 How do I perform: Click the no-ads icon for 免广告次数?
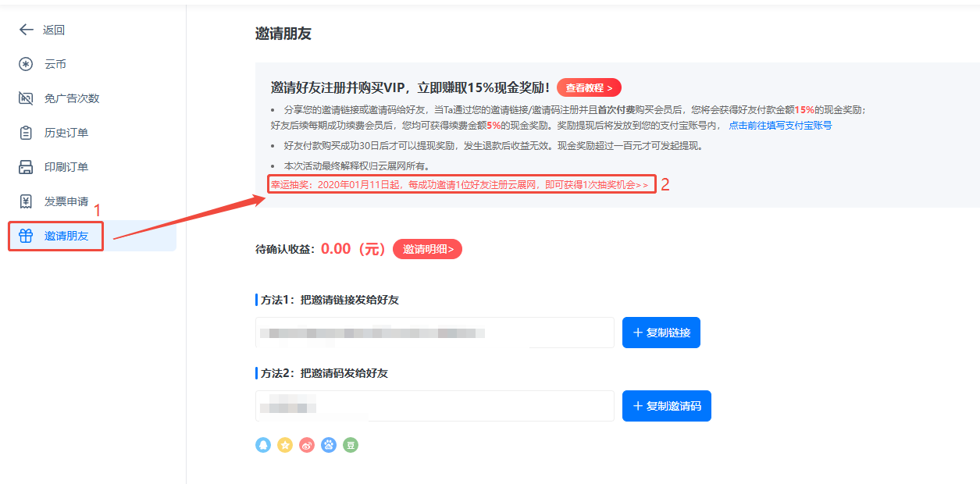coord(26,98)
